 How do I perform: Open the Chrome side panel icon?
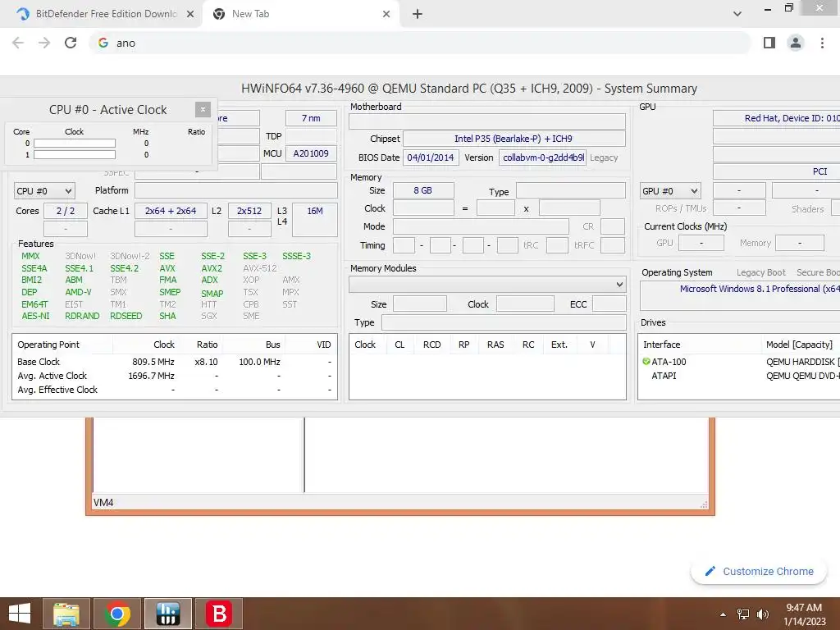click(x=769, y=43)
